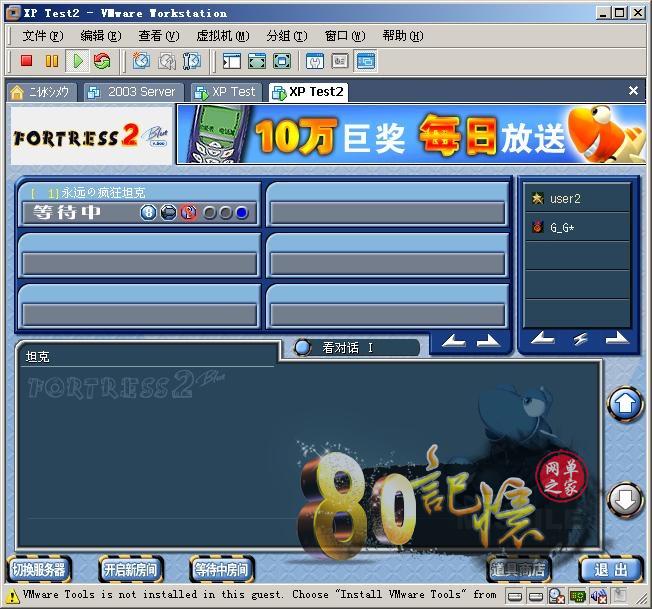Select player user2 in the list
This screenshot has height=609, width=652.
click(565, 199)
